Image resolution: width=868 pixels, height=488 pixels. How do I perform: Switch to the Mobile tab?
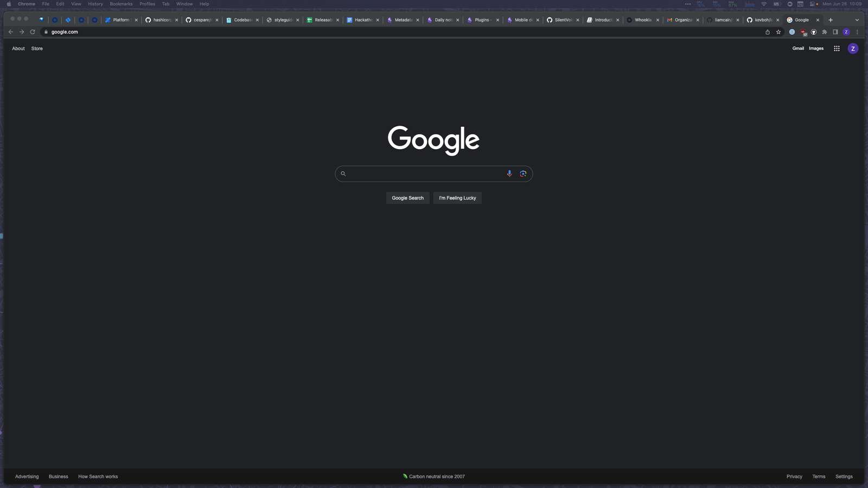[x=523, y=20]
